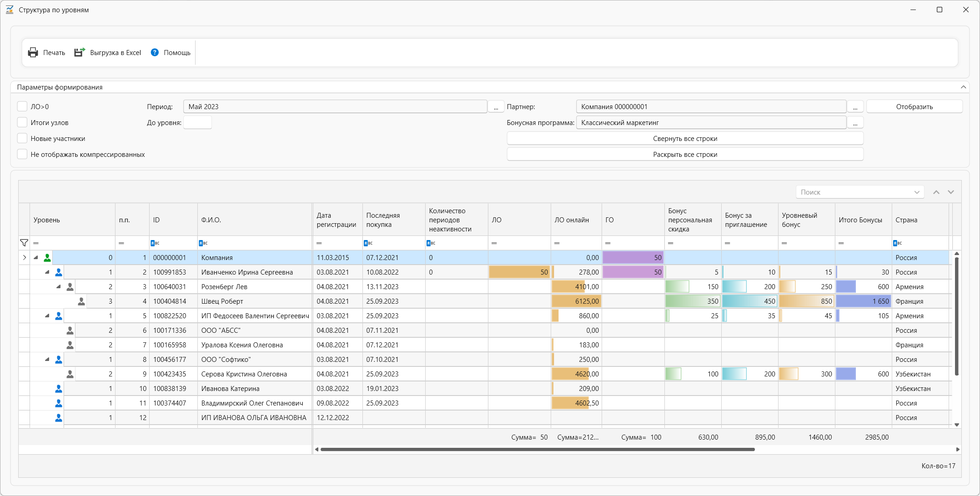Screen dimensions: 980x496
Task: Click Свернуть все строки button
Action: [x=685, y=139]
